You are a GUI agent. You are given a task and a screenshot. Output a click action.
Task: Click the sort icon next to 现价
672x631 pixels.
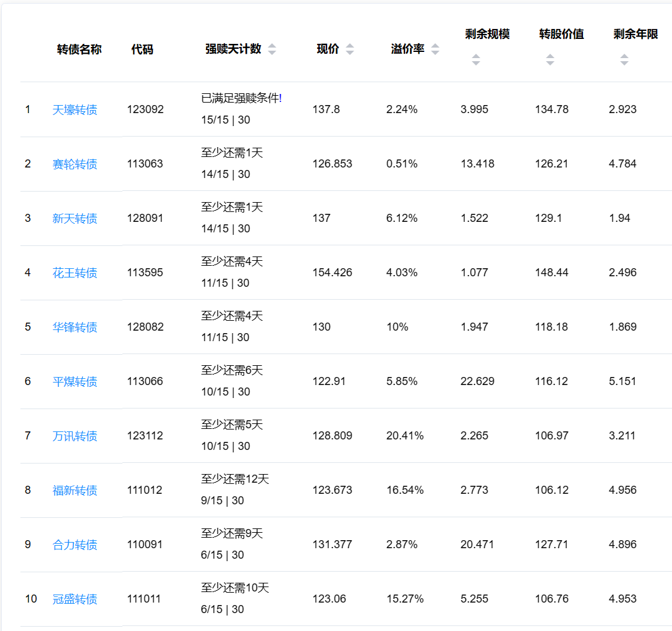pyautogui.click(x=350, y=49)
